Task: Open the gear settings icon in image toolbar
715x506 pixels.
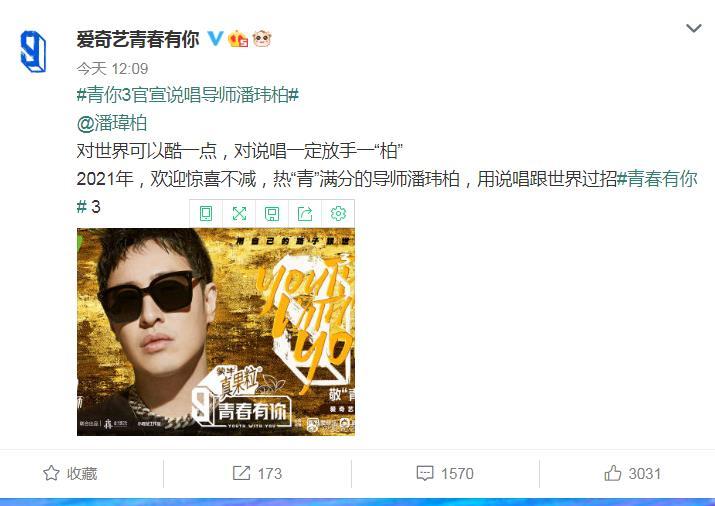Action: tap(338, 213)
